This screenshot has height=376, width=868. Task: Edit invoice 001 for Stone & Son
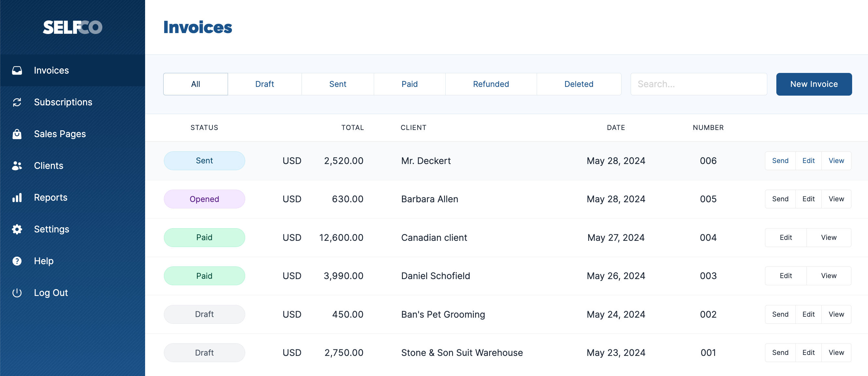(x=808, y=353)
